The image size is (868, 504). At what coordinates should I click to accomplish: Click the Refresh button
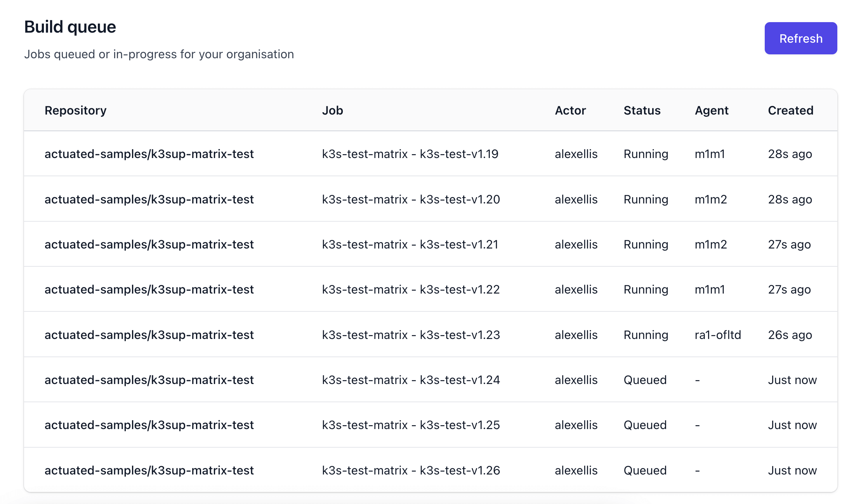coord(801,38)
